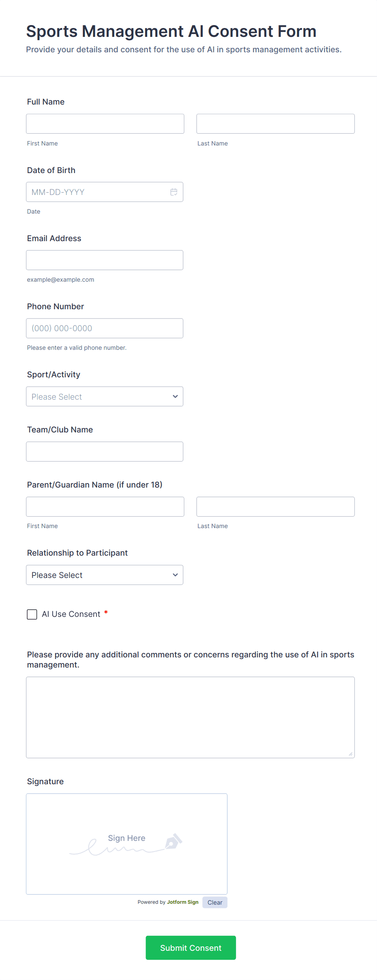The image size is (377, 980).
Task: Click Parent/Guardian last name field
Action: [x=275, y=507]
